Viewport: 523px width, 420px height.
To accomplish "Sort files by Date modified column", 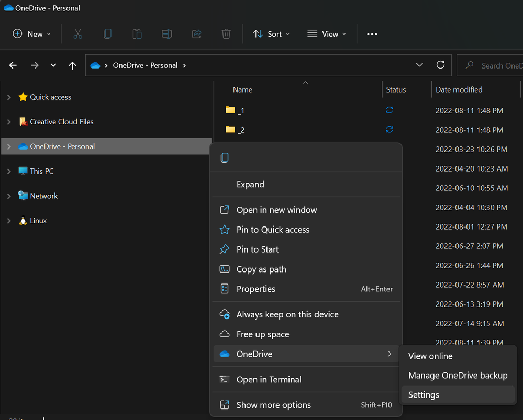I will click(x=459, y=90).
